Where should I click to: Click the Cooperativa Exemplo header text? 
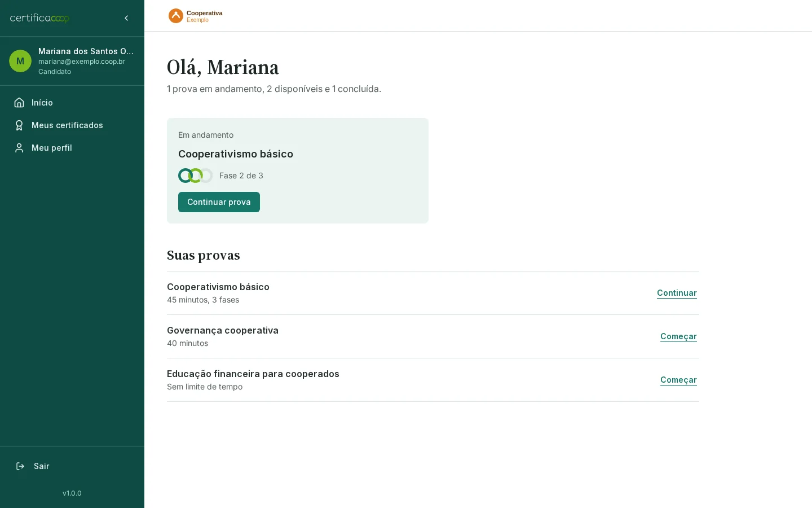click(x=205, y=16)
